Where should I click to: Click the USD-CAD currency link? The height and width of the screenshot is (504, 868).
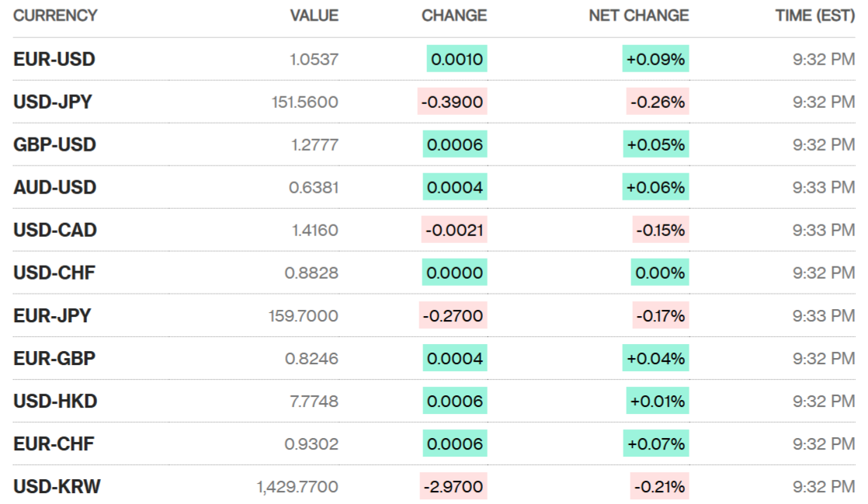pyautogui.click(x=55, y=230)
